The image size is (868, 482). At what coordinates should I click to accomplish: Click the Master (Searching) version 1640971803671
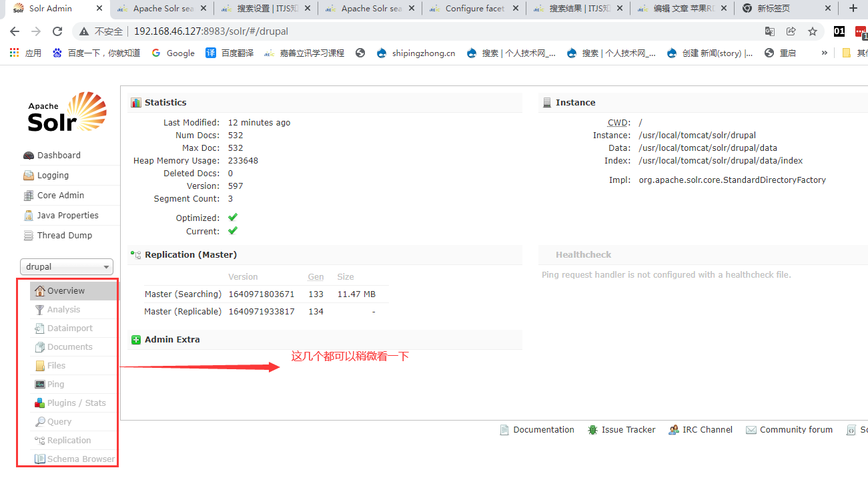point(261,294)
